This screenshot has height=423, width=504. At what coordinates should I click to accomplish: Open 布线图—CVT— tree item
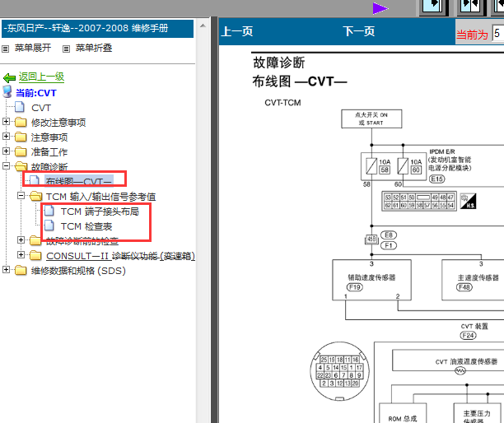pyautogui.click(x=79, y=182)
